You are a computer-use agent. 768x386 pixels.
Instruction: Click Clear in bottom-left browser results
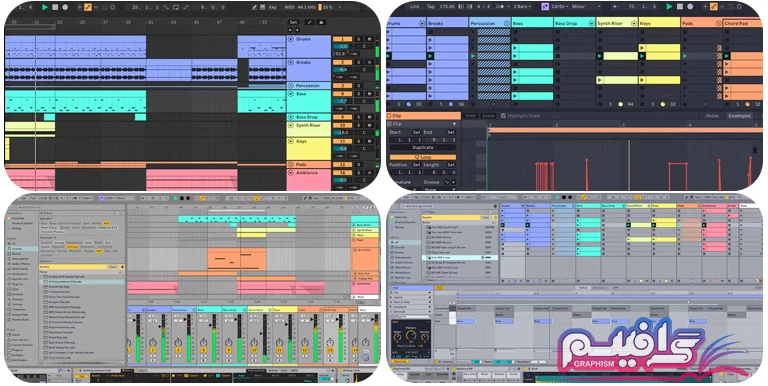pos(112,267)
